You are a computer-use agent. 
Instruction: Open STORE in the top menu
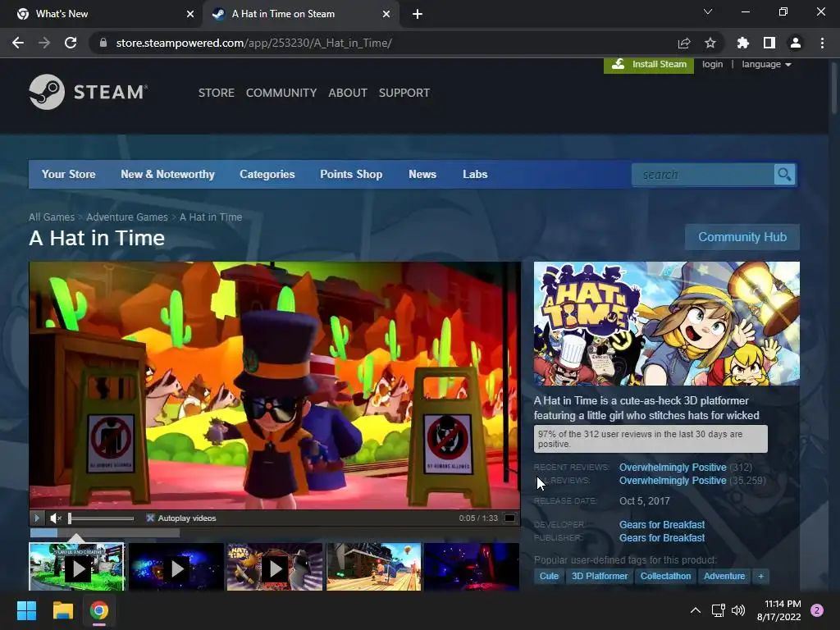click(x=217, y=93)
